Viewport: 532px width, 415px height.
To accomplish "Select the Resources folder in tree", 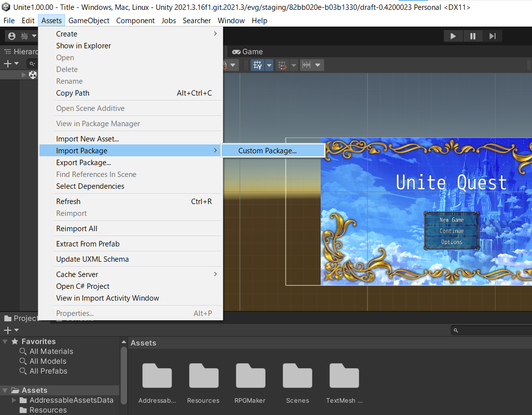I will [x=48, y=410].
